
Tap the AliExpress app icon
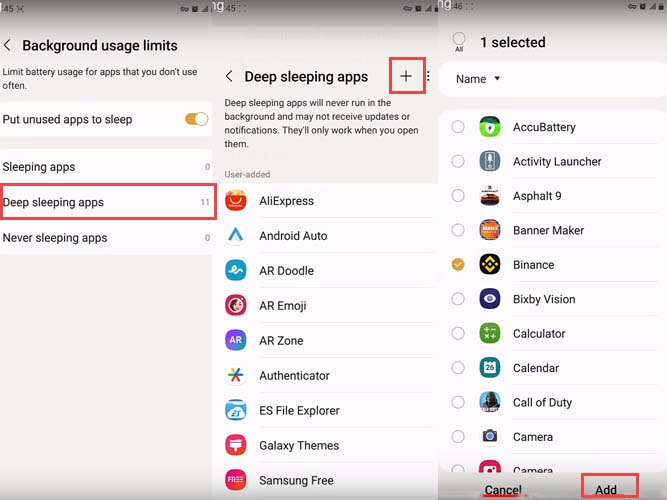click(x=236, y=200)
